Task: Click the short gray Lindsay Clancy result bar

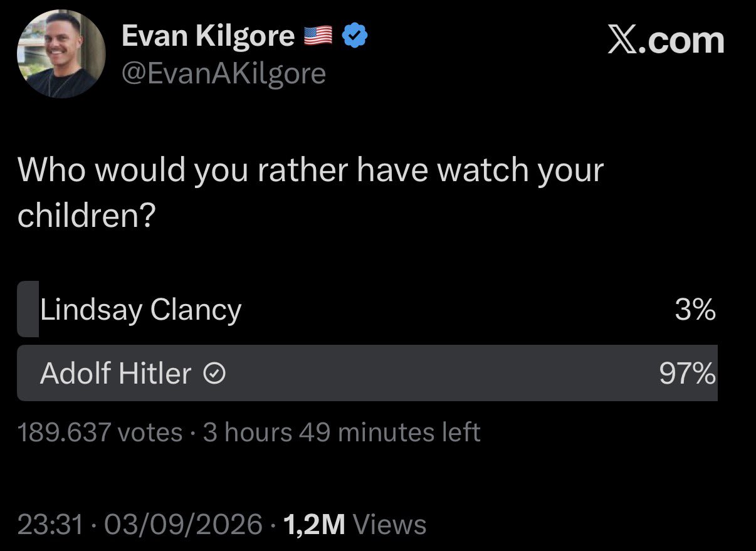Action: point(28,310)
